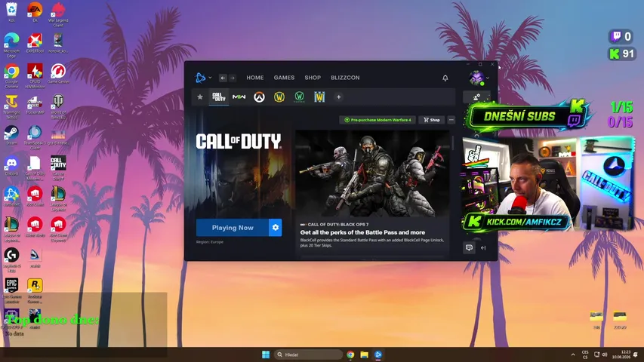The height and width of the screenshot is (362, 644).
Task: Show hidden system tray icons
Action: [x=573, y=354]
